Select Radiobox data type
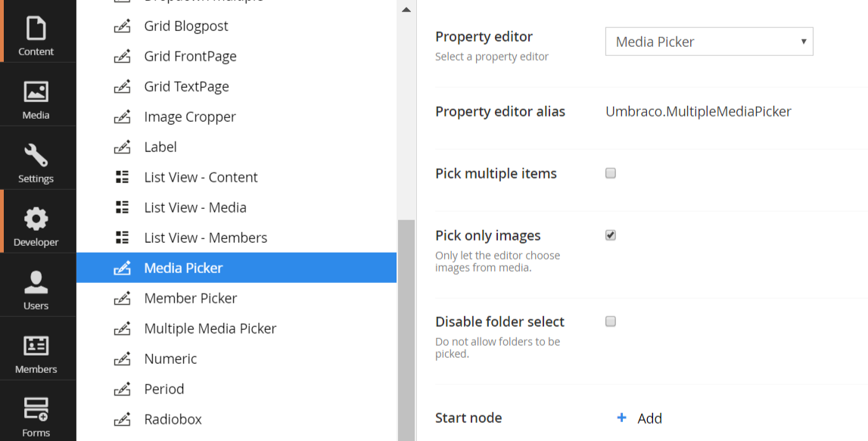The height and width of the screenshot is (441, 868). pos(173,419)
